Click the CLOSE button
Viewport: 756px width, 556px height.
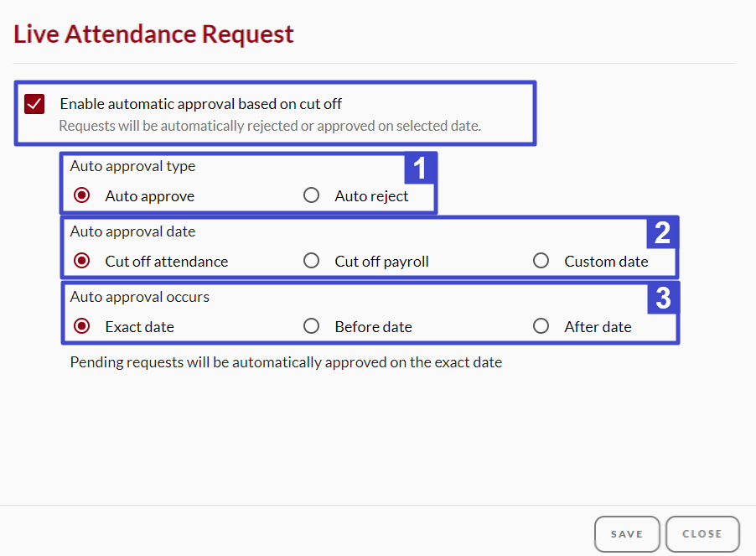pyautogui.click(x=702, y=534)
